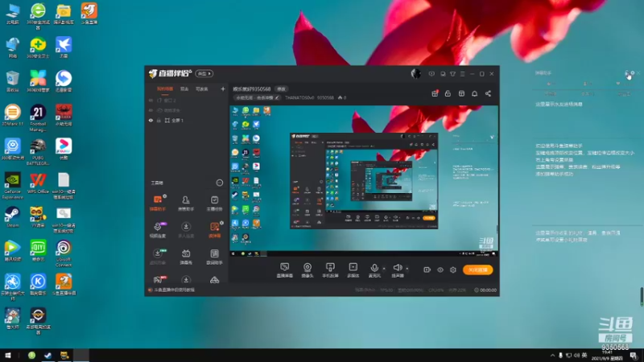
Task: Click the share icon in the room header
Action: click(488, 93)
